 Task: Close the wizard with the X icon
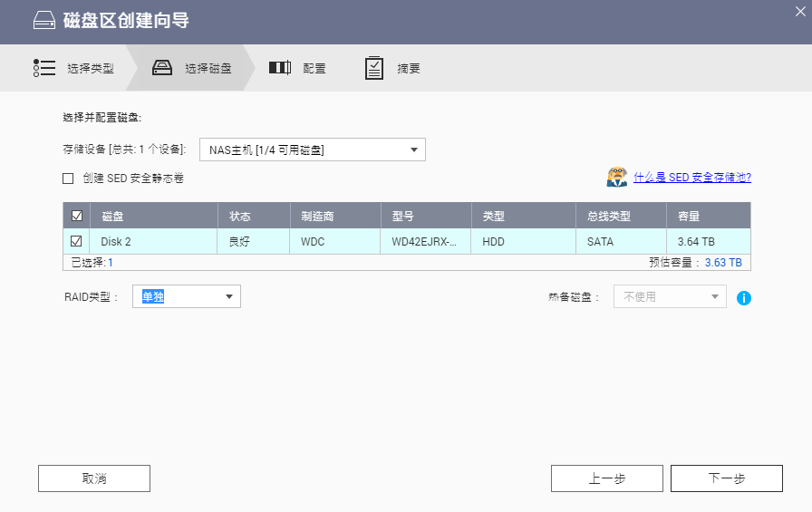(x=799, y=10)
